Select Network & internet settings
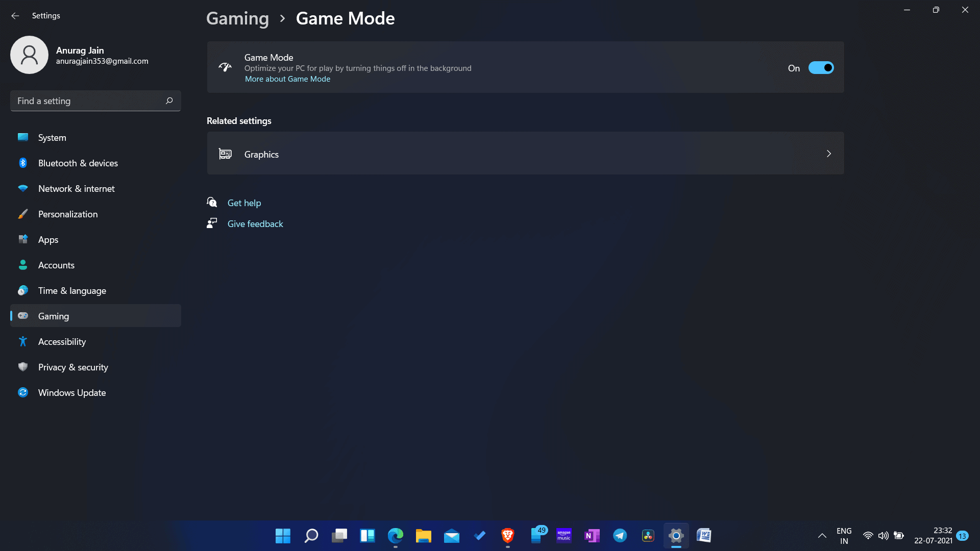 click(x=76, y=188)
